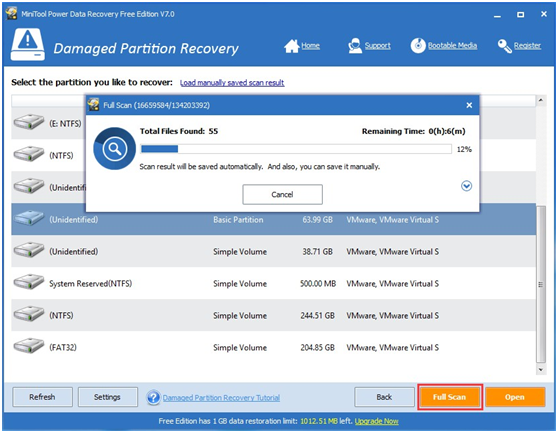
Task: Click the drive icon of E: NTFS row
Action: (x=29, y=122)
